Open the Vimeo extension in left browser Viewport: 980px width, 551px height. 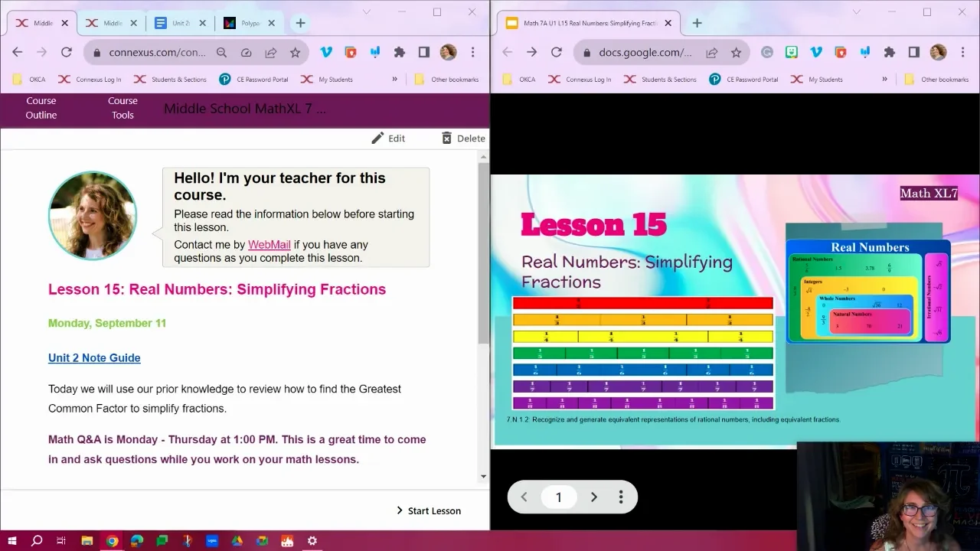(325, 52)
